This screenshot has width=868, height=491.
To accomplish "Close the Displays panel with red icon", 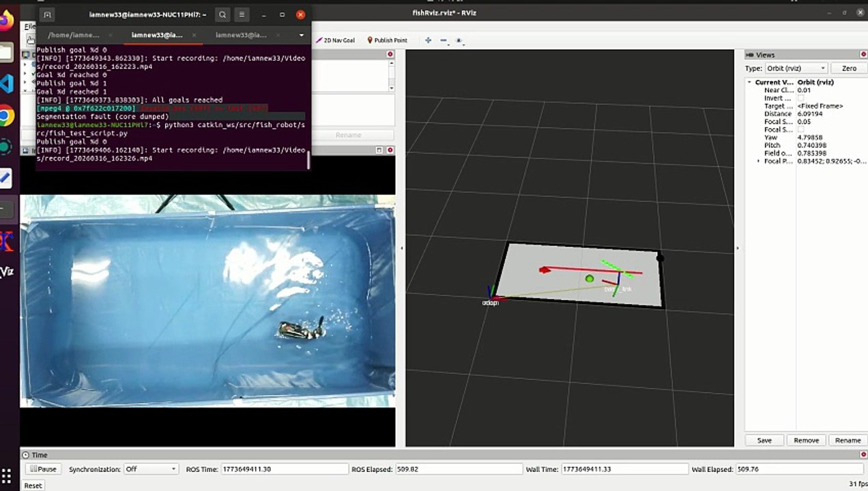I will coord(390,55).
